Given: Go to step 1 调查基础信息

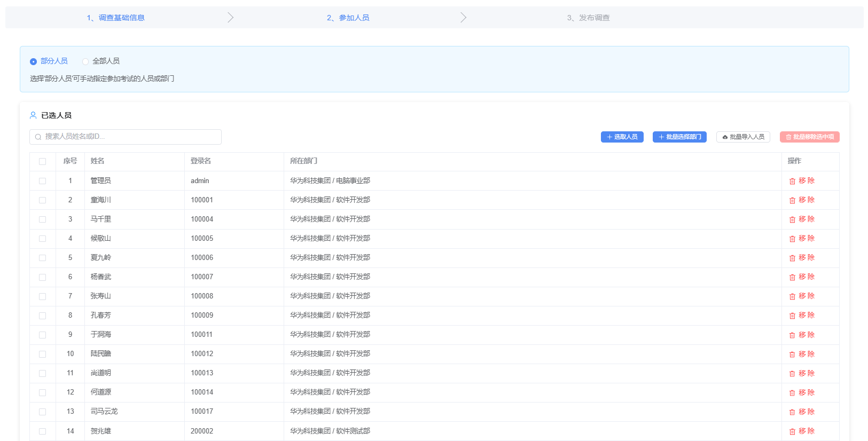Looking at the screenshot, I should (115, 18).
